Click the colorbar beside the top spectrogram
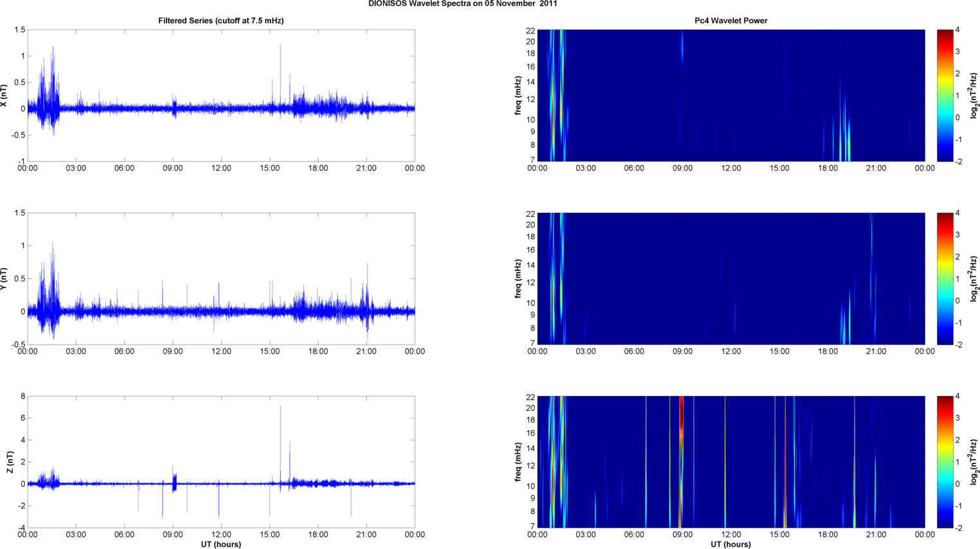 pos(945,95)
